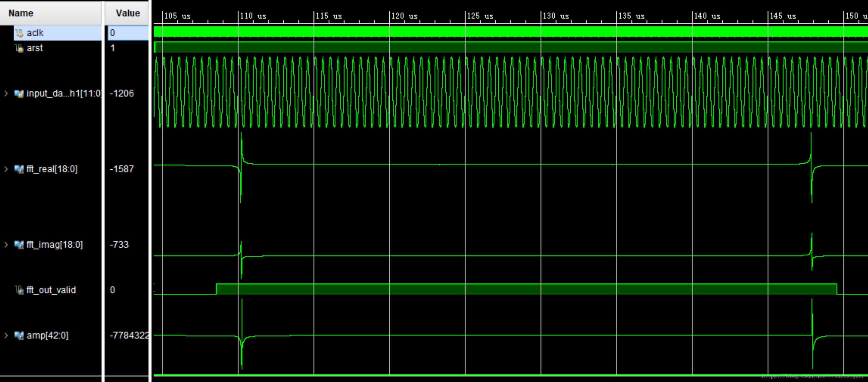Click the fft_real[18:0] bus icon
868x382 pixels.
click(x=19, y=169)
